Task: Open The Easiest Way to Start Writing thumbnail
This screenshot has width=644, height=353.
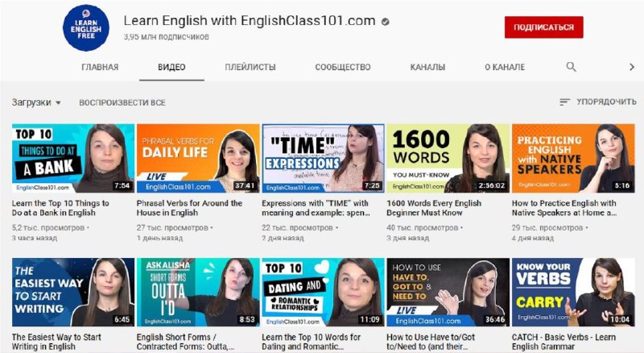Action: click(73, 292)
